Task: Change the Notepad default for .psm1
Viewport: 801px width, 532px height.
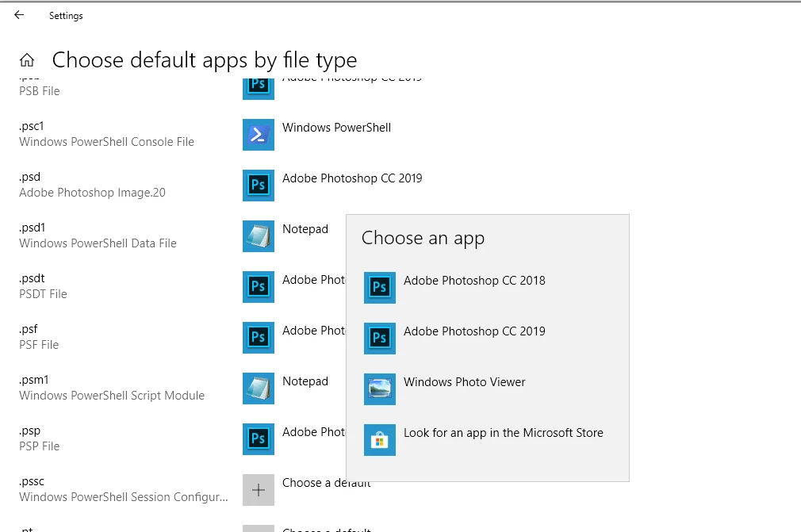Action: pos(305,381)
